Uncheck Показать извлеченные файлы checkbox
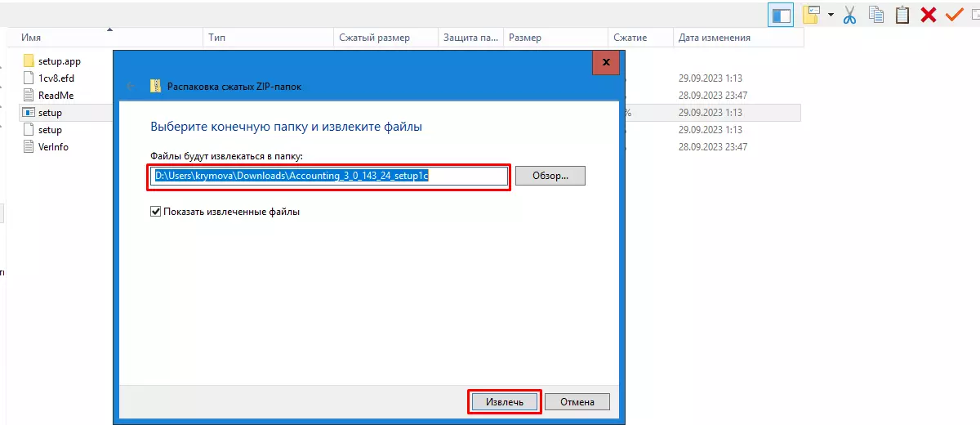 [x=156, y=211]
